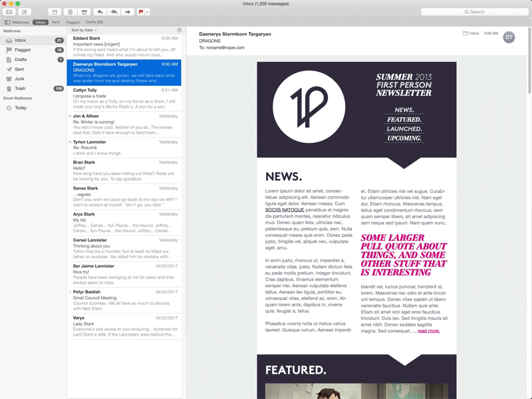Click the message pane vertical scrollbar
The width and height of the screenshot is (532, 399).
pyautogui.click(x=529, y=61)
